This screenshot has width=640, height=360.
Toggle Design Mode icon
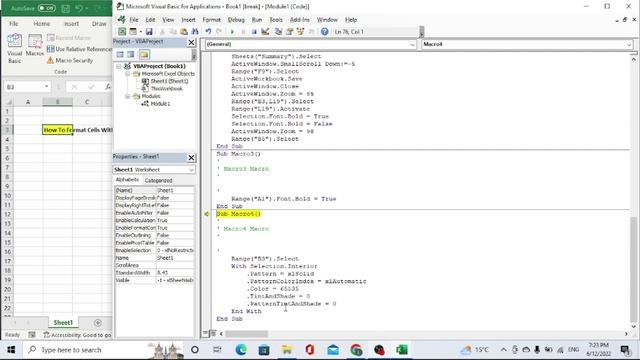tap(265, 31)
